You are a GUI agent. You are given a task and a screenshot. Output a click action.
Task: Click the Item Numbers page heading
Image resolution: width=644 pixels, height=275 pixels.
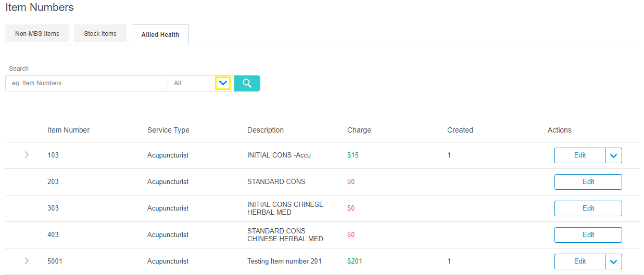(40, 8)
